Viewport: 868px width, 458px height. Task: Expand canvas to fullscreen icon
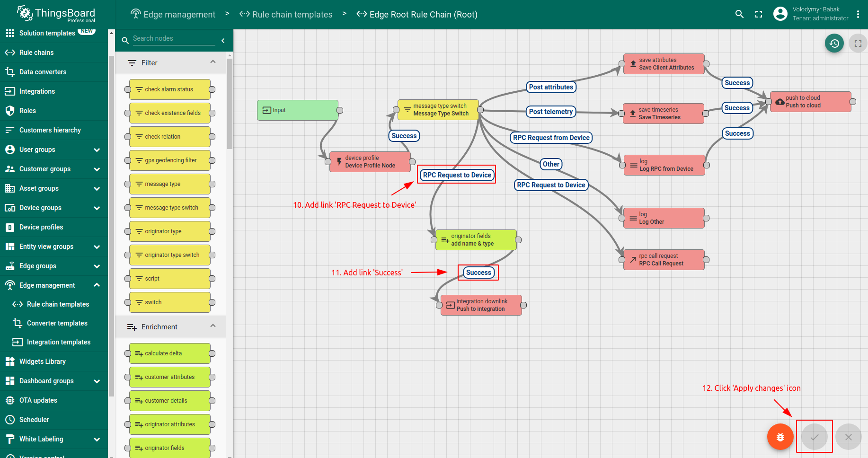[858, 44]
